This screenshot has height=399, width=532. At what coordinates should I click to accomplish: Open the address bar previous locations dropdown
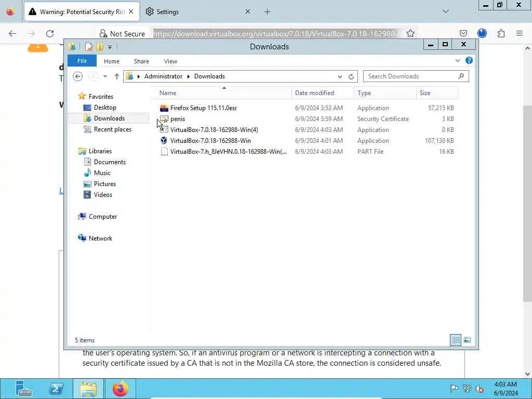340,77
